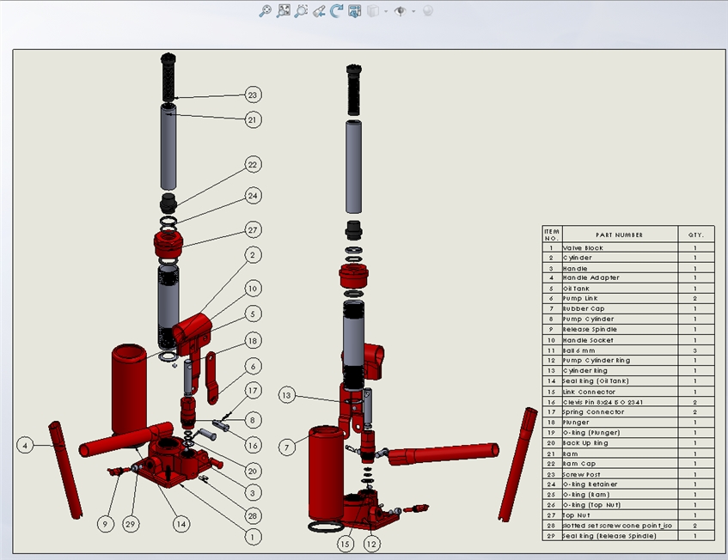Click 'Slotted set screw cone point_iso' cell

tap(620, 526)
